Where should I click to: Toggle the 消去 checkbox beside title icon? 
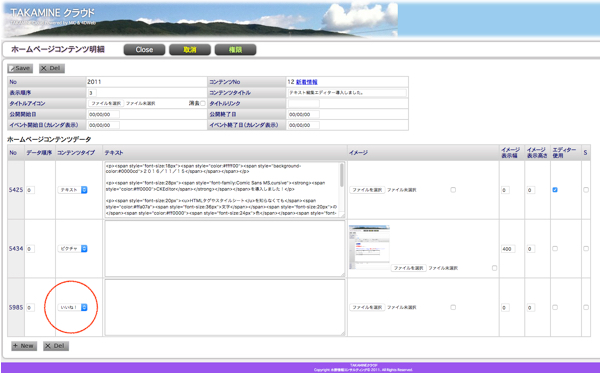(203, 103)
